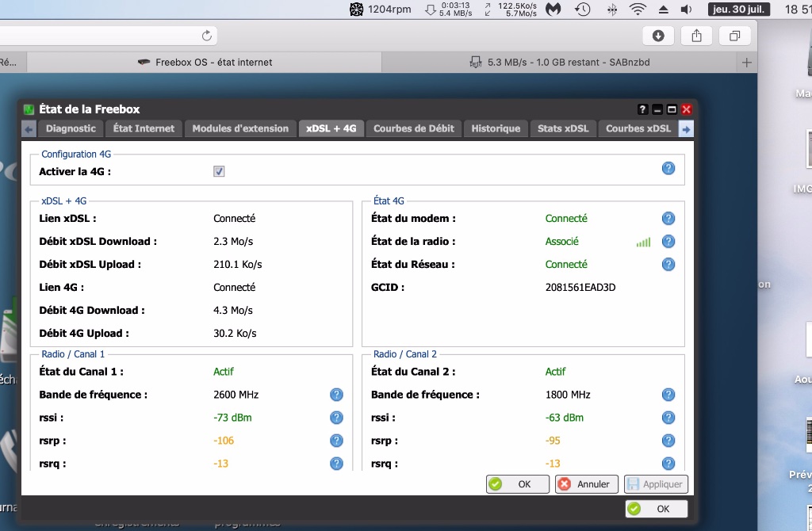Open help for Canal 1 rsrp

336,441
